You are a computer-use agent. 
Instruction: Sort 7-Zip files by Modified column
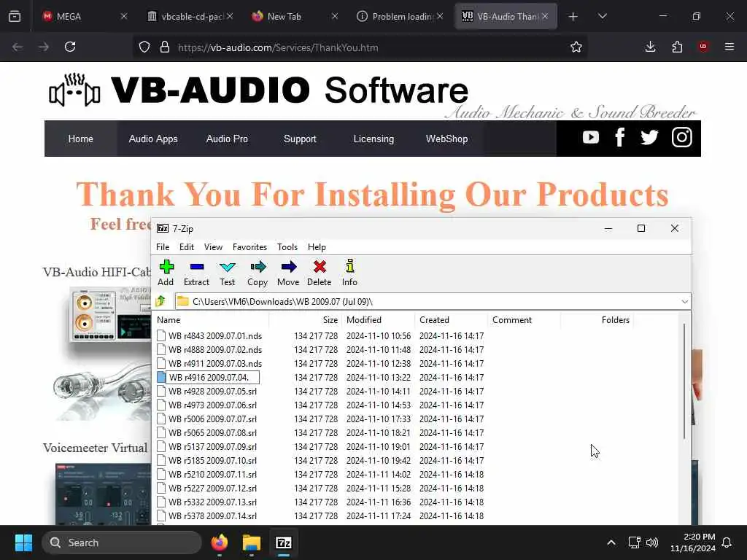click(x=379, y=320)
